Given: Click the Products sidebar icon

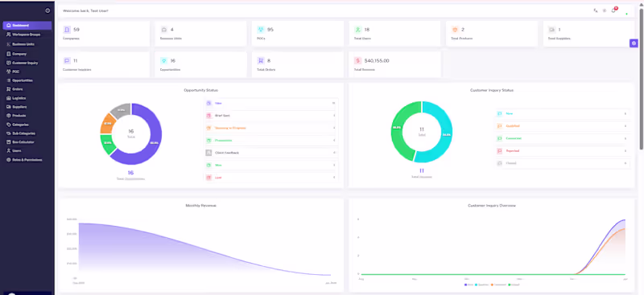Looking at the screenshot, I should tap(9, 116).
